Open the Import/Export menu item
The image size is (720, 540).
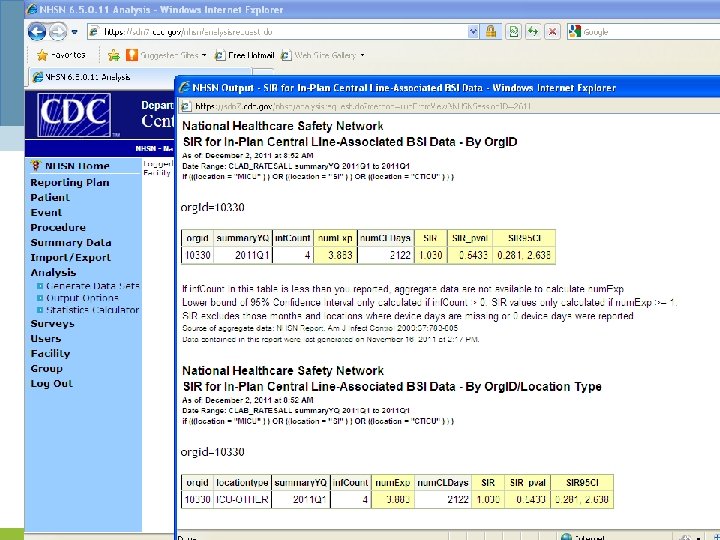pos(70,258)
